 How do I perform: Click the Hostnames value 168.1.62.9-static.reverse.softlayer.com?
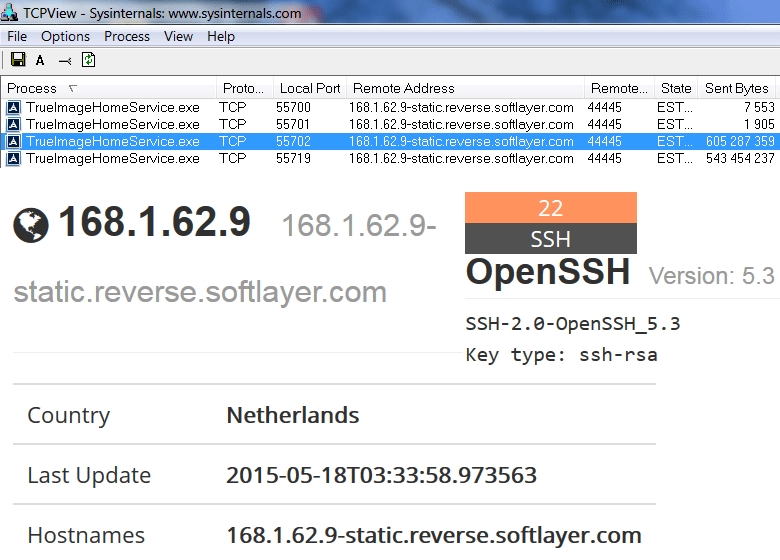click(x=434, y=535)
